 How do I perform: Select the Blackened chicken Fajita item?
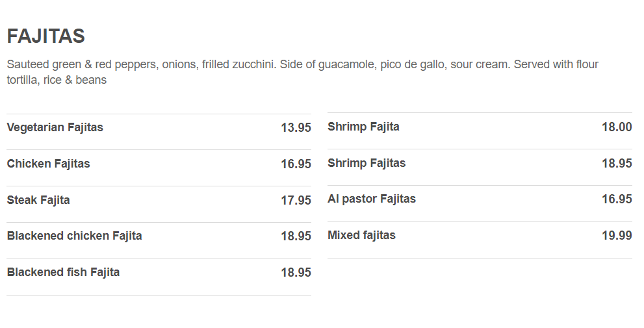pos(74,236)
